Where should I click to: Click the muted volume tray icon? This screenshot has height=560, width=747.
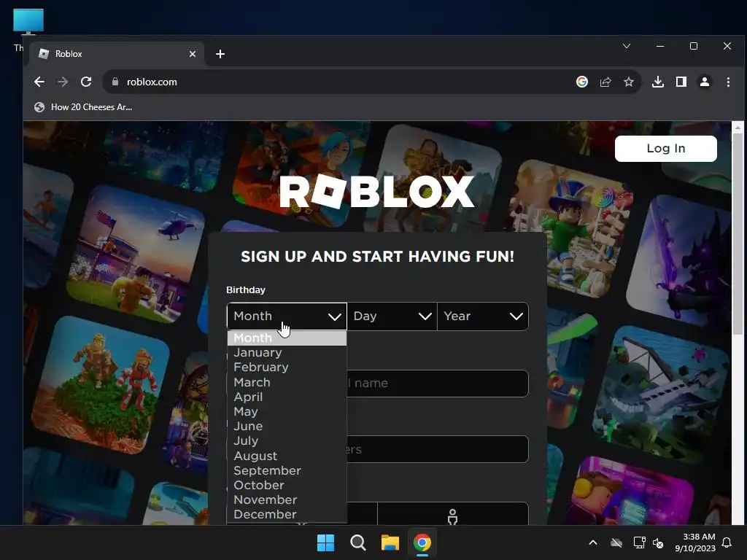[658, 542]
